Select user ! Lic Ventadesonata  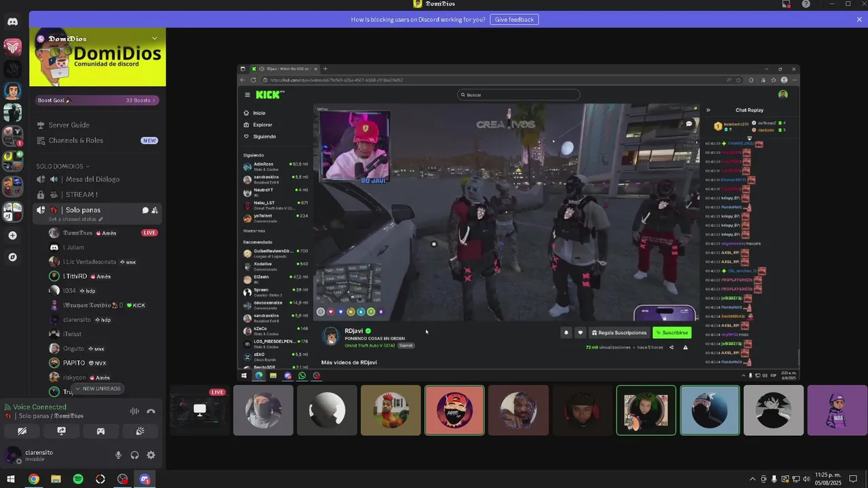(x=103, y=262)
